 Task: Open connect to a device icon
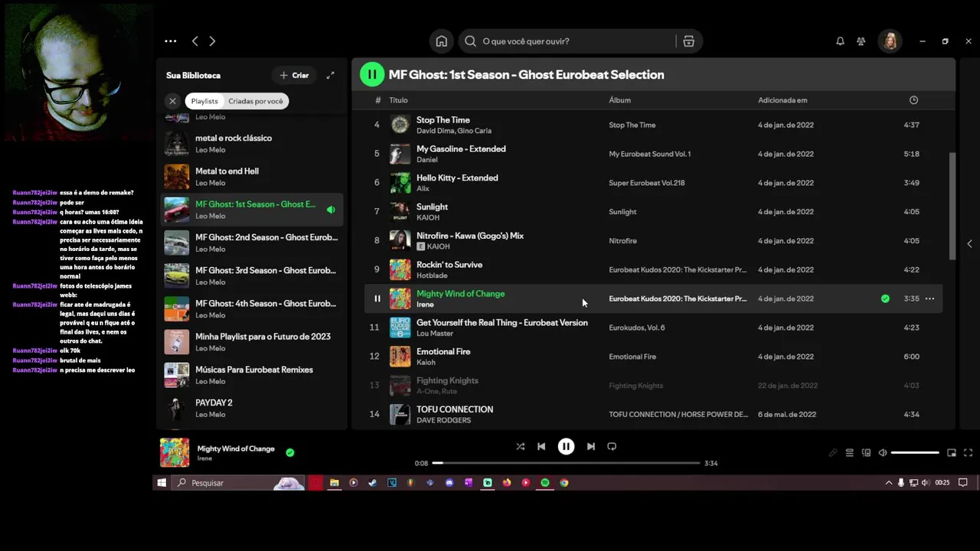pyautogui.click(x=867, y=453)
